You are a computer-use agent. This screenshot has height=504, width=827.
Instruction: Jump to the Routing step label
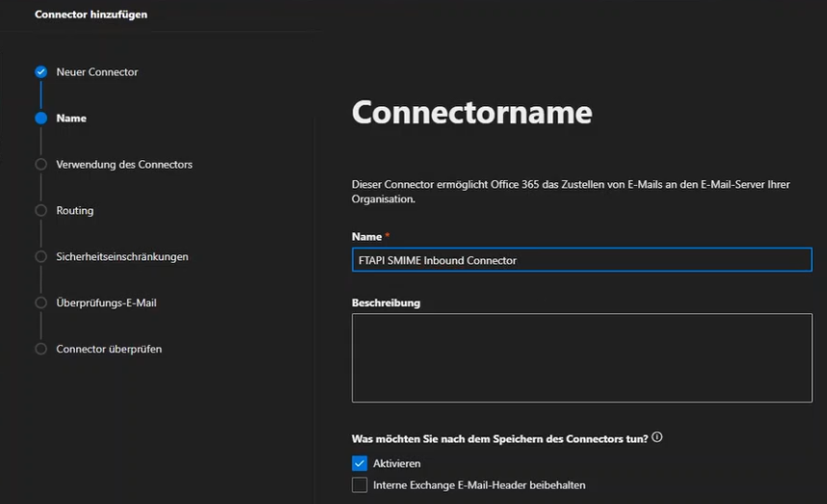click(75, 210)
